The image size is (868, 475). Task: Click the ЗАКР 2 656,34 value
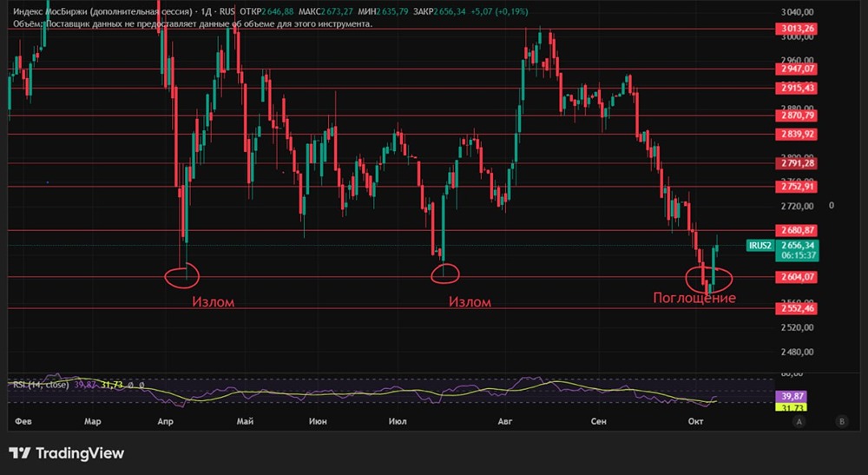[x=439, y=11]
